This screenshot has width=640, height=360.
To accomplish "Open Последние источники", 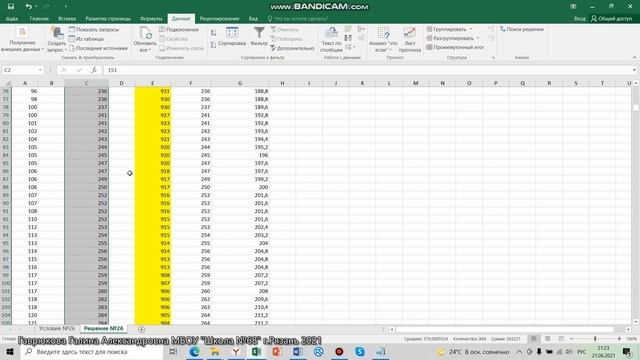I will tap(98, 48).
